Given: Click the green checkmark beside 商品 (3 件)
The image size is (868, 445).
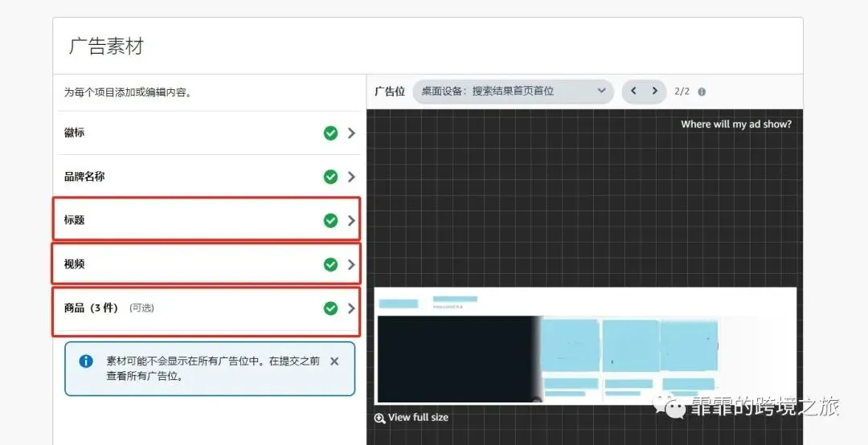Looking at the screenshot, I should [330, 308].
